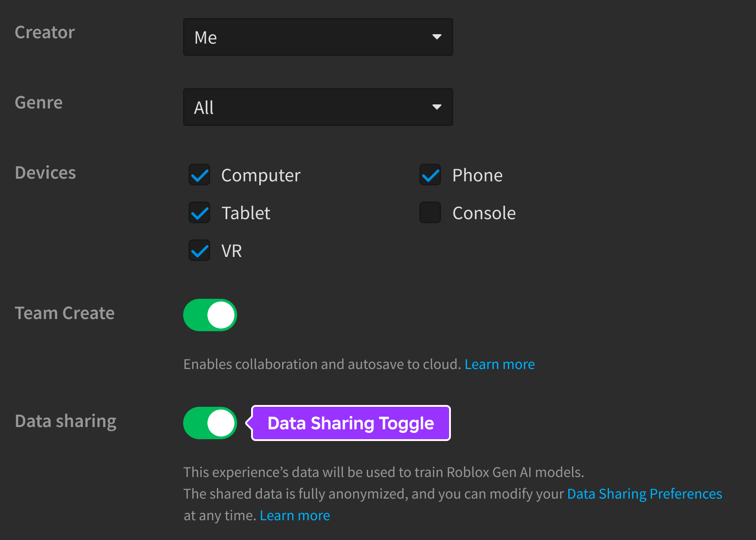Click the Team Create setting label

[65, 313]
